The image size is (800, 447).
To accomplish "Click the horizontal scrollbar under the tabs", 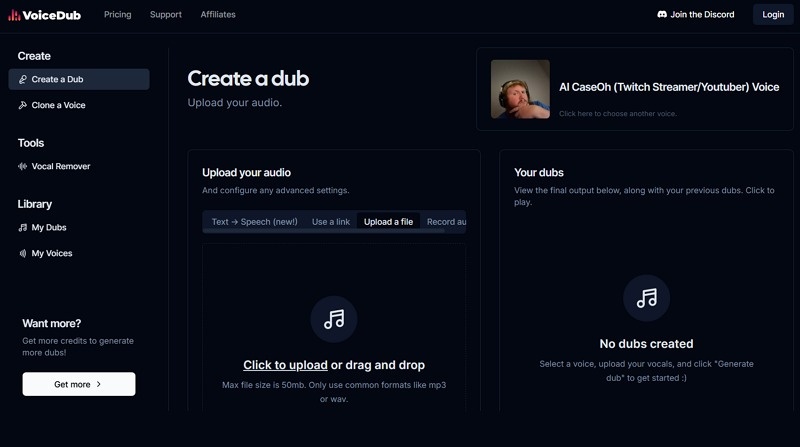I will point(324,231).
